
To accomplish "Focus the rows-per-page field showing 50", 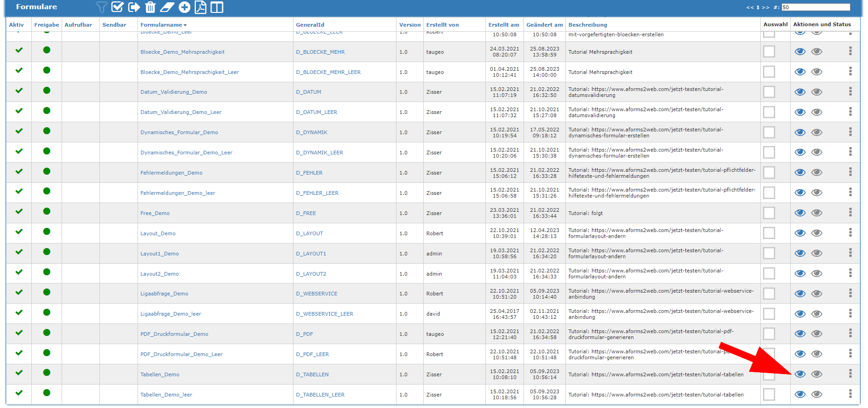I will tap(816, 7).
